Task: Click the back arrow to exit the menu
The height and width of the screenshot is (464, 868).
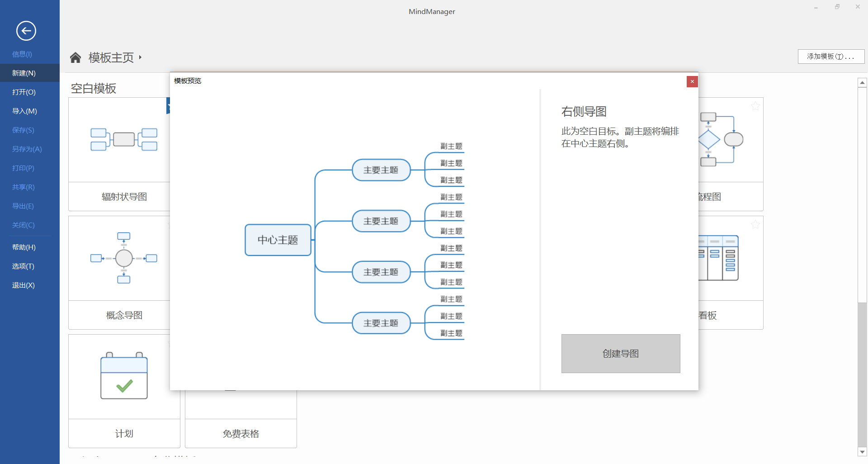Action: tap(26, 31)
